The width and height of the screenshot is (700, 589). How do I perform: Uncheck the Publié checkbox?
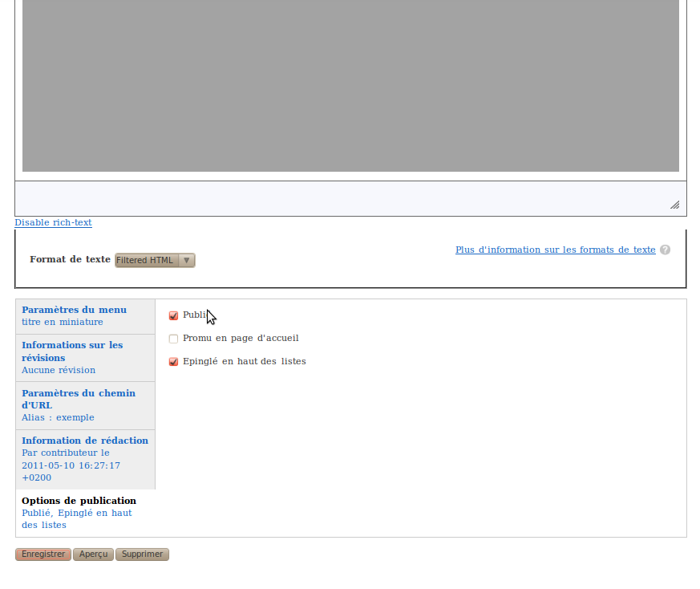coord(173,315)
